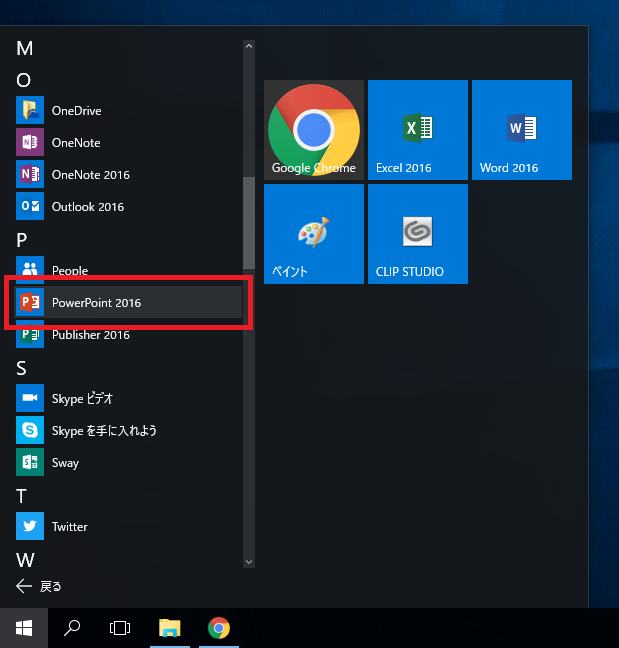
Task: Open the Word 2016 tile
Action: (x=521, y=130)
